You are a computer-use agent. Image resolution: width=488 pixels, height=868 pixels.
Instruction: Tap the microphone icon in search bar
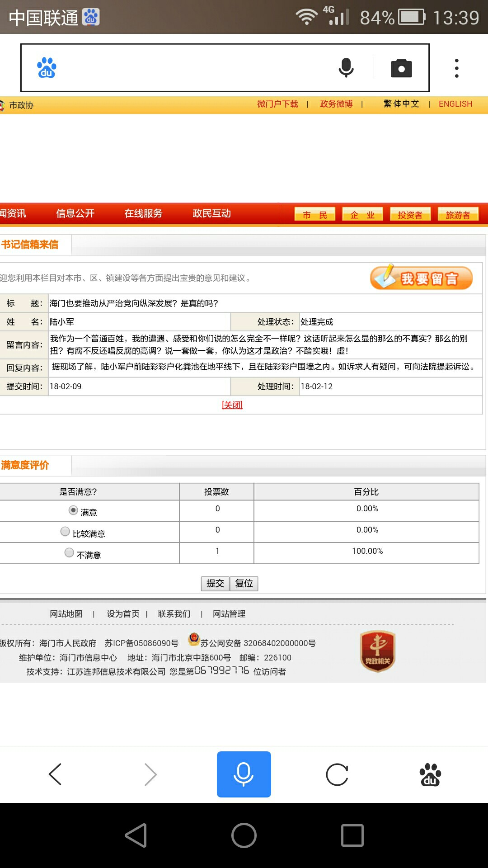pyautogui.click(x=346, y=68)
